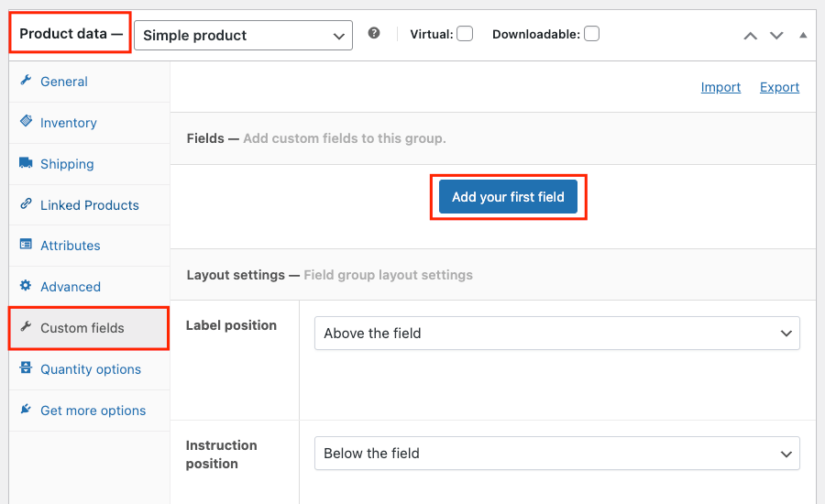Click the Export link
The height and width of the screenshot is (504, 825).
tap(779, 87)
